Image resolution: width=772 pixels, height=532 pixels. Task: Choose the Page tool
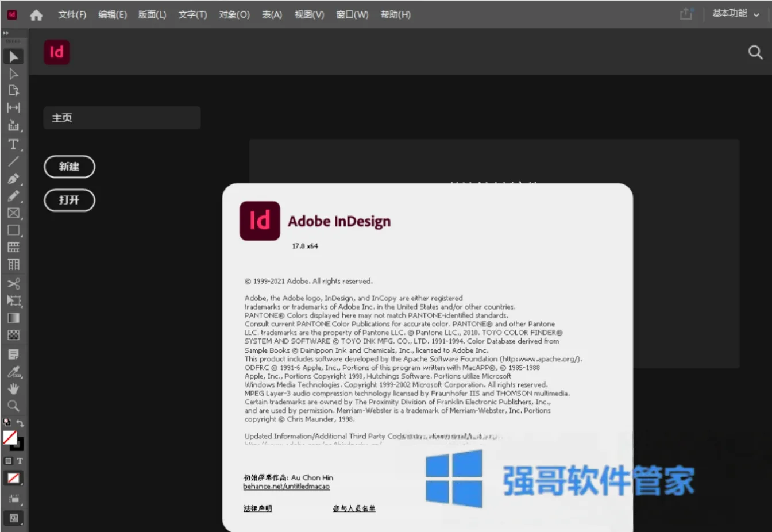pyautogui.click(x=13, y=90)
